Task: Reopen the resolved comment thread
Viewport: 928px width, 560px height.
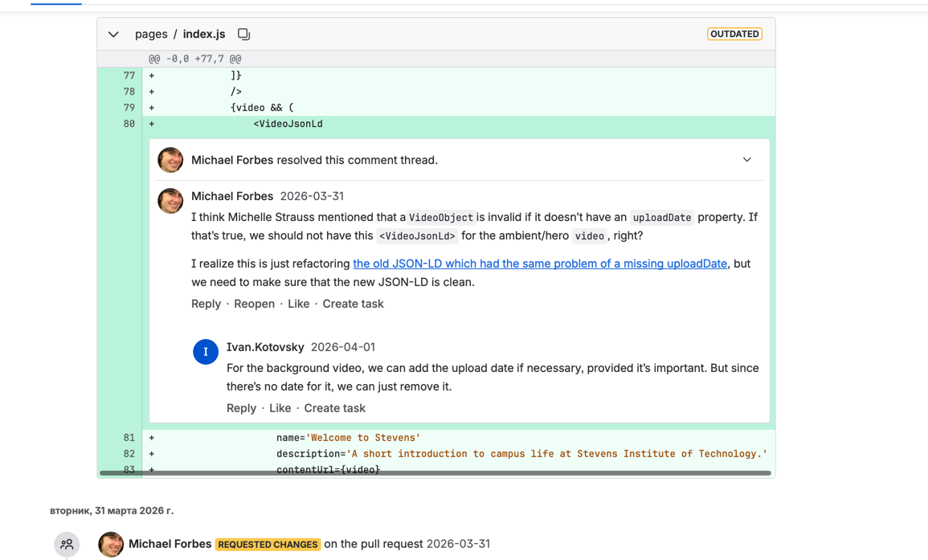Action: 254,304
